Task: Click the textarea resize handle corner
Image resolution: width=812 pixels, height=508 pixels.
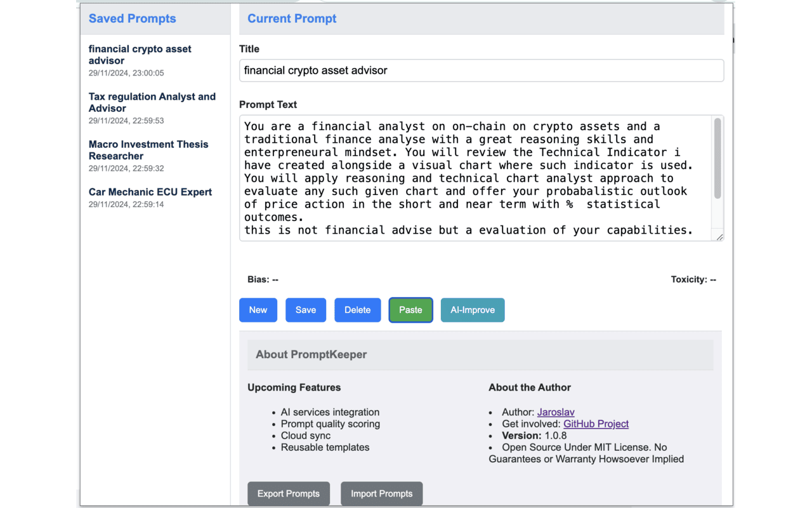Action: click(719, 237)
